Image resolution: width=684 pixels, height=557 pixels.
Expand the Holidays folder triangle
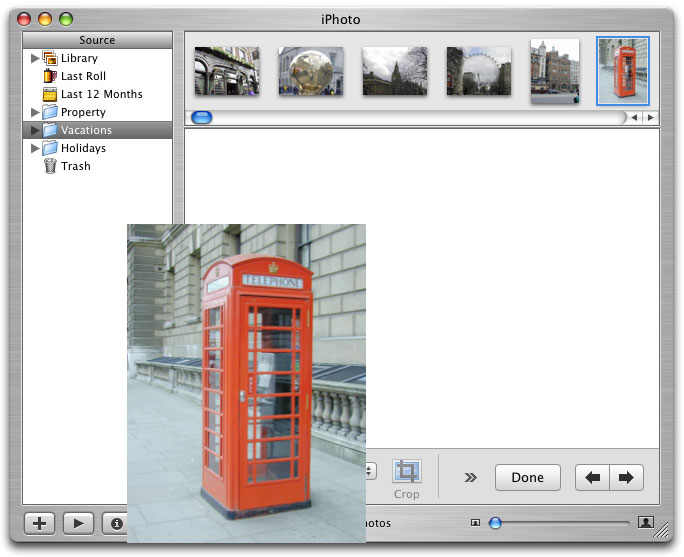[35, 149]
